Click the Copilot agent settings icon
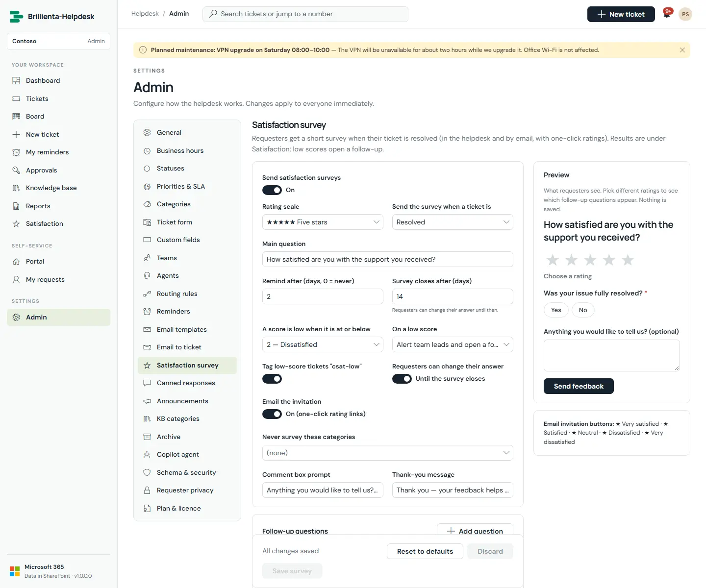 [147, 455]
